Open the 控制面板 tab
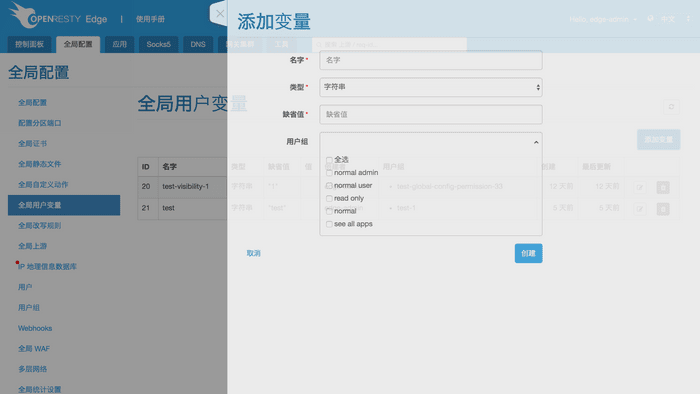700x394 pixels. point(29,44)
